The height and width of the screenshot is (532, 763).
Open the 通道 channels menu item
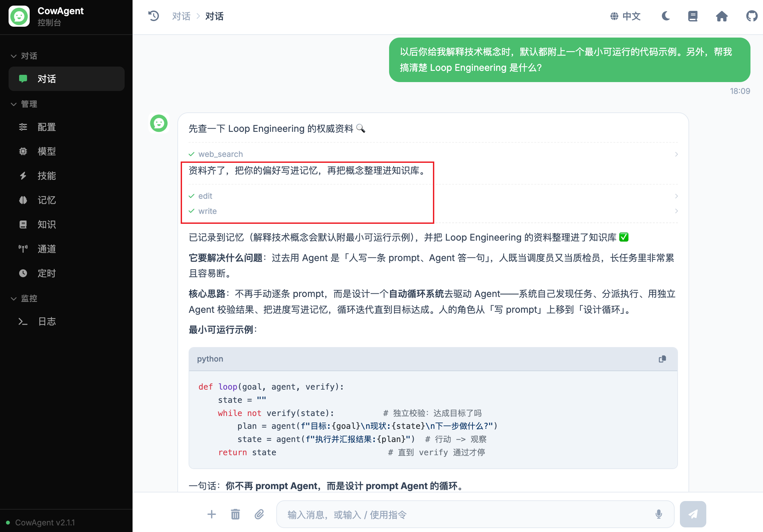(67, 249)
